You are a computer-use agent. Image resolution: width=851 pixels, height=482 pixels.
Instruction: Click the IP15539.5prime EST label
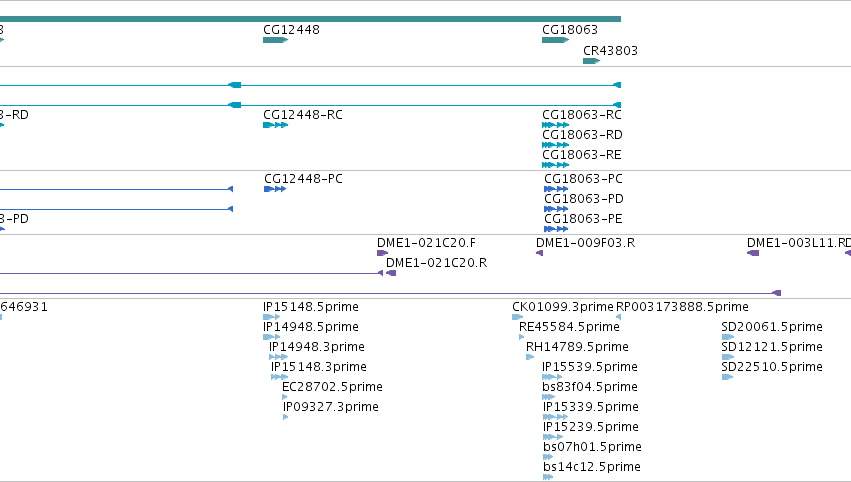click(x=590, y=367)
